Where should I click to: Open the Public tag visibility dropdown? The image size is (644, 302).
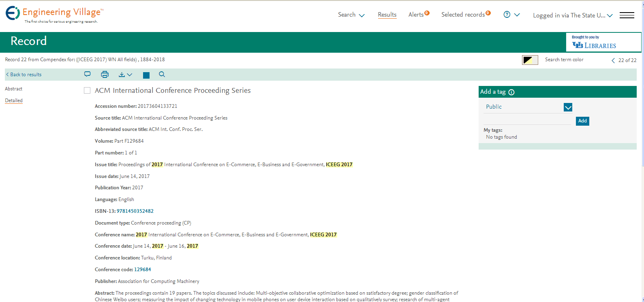pyautogui.click(x=568, y=107)
